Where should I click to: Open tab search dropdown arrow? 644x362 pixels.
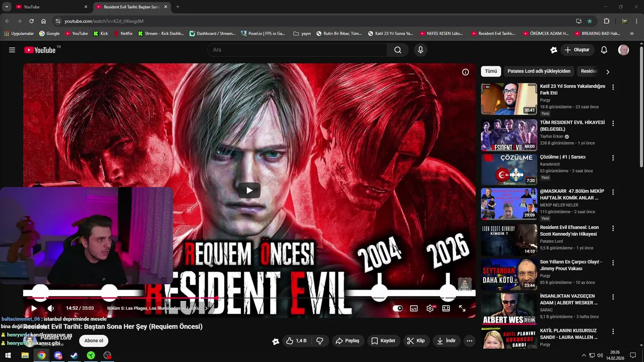point(7,7)
